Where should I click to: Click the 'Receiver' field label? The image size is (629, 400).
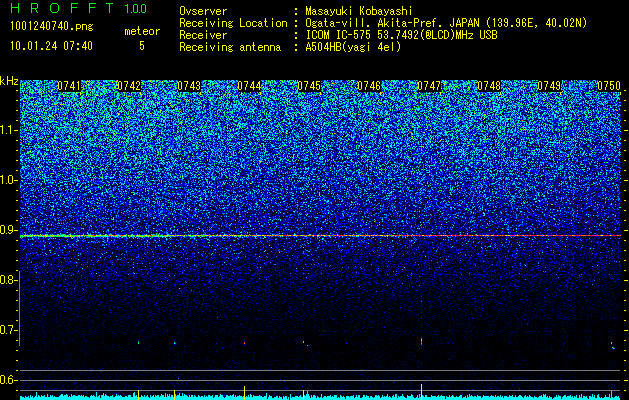tap(203, 35)
